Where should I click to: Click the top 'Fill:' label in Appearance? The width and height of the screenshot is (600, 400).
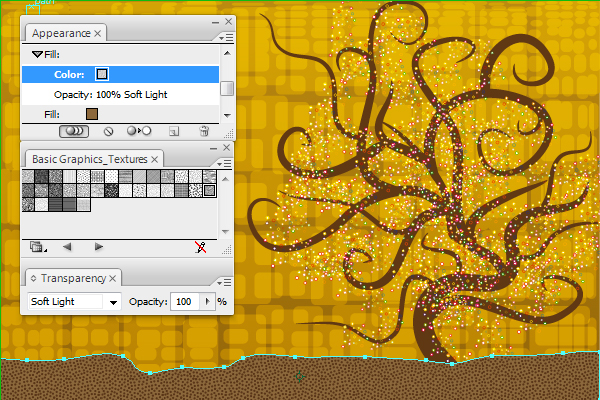coord(52,54)
